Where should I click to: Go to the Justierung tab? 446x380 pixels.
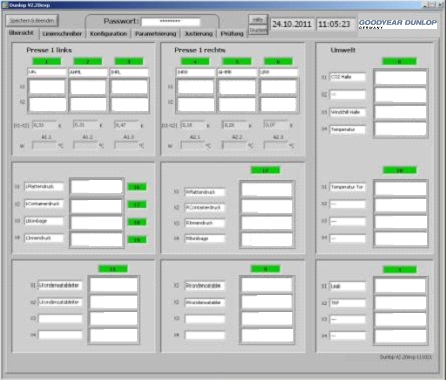tap(198, 34)
